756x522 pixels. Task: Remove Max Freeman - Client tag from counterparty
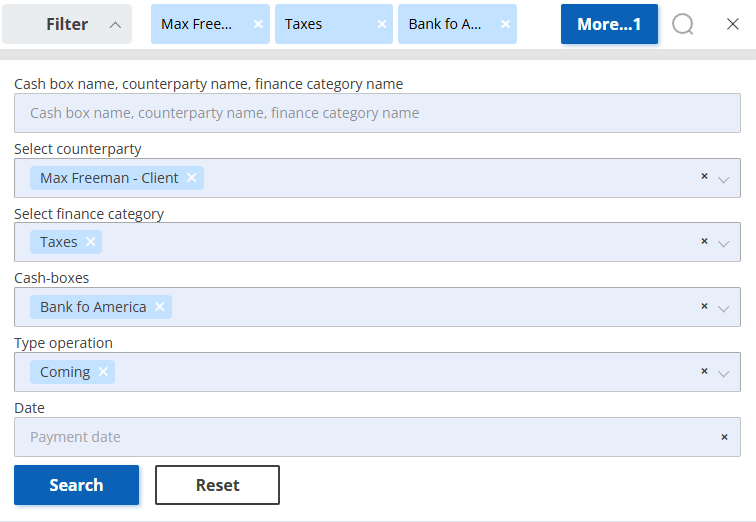click(x=191, y=177)
